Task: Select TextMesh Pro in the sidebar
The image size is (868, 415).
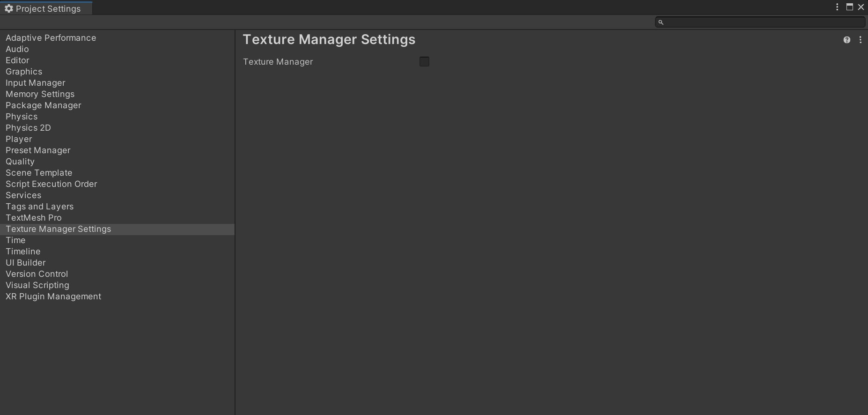Action: coord(34,218)
